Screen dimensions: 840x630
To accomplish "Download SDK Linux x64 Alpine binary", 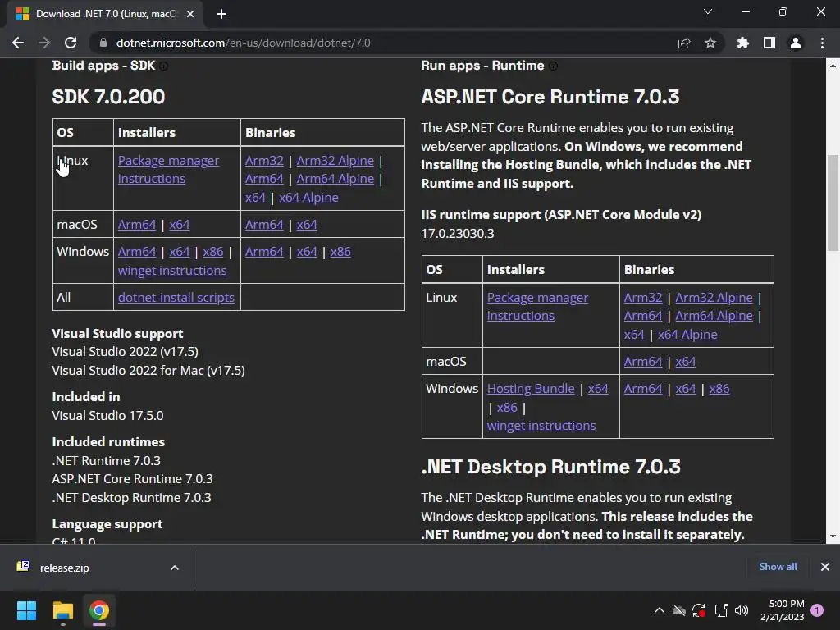I will pos(308,197).
